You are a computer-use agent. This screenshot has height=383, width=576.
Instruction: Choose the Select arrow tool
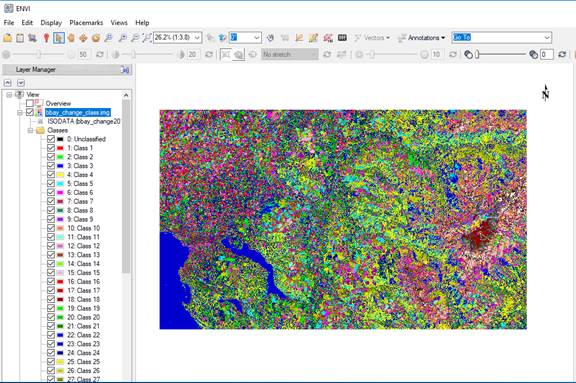pos(59,37)
